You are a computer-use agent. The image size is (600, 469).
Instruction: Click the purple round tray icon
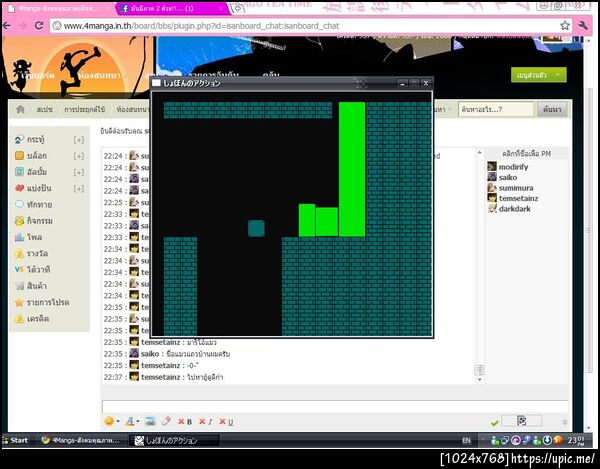(515, 440)
